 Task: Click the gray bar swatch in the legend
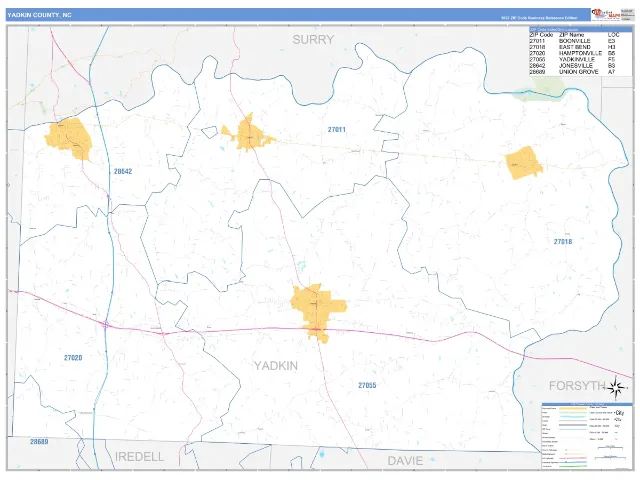click(573, 426)
